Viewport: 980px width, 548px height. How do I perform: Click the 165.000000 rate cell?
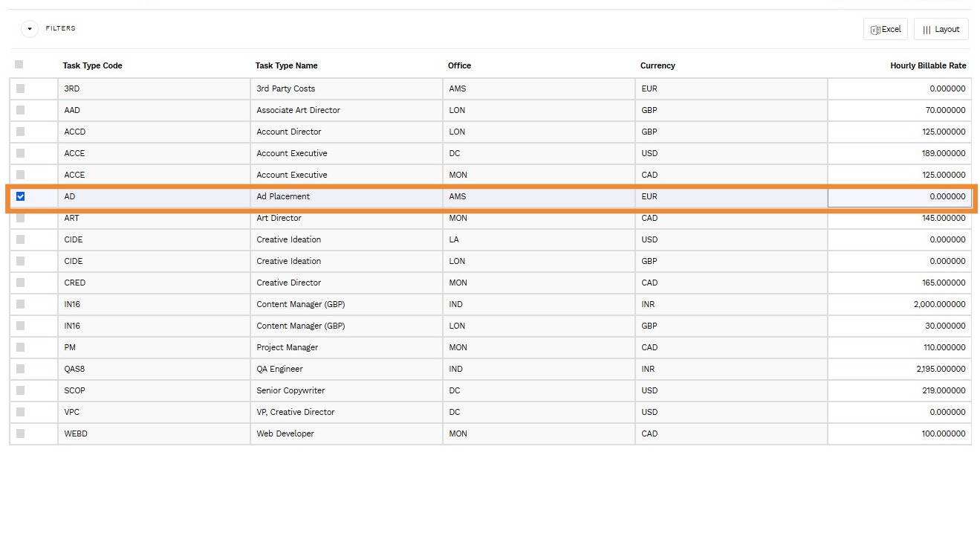pyautogui.click(x=899, y=283)
